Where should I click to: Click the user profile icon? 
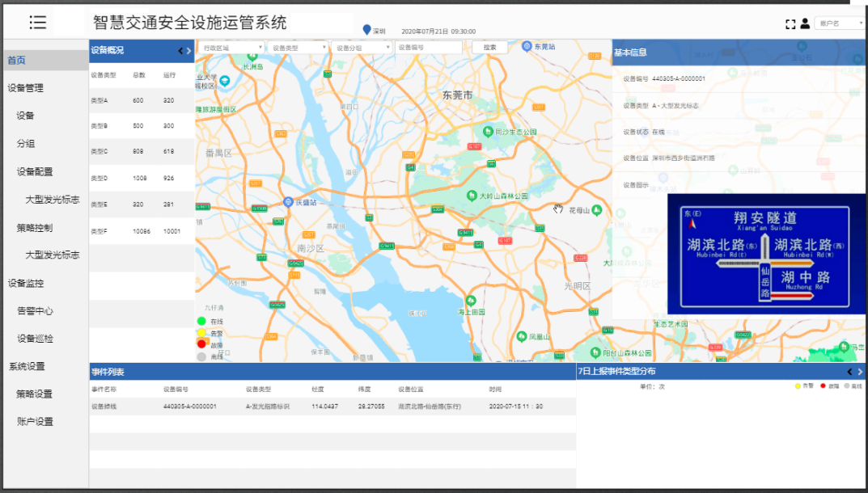[805, 23]
